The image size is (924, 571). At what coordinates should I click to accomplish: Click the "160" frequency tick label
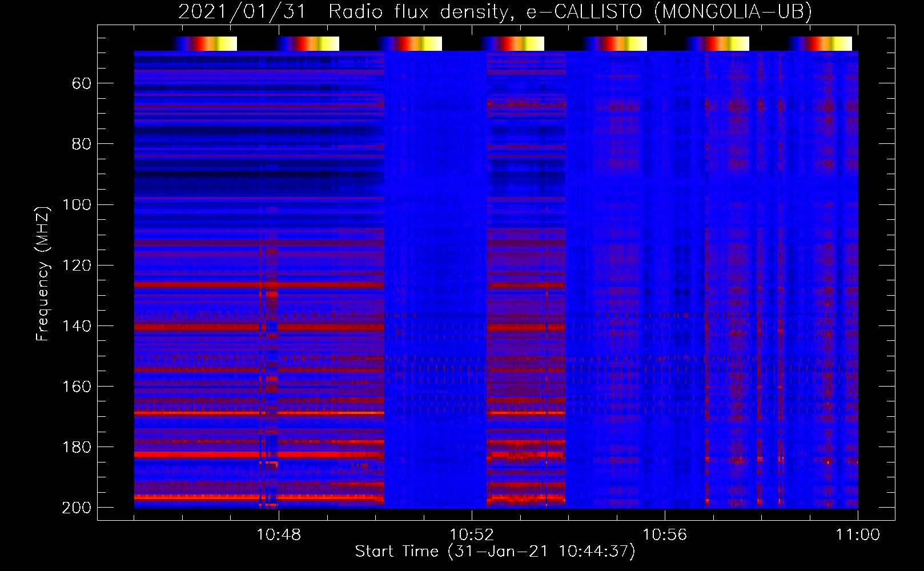(x=77, y=387)
